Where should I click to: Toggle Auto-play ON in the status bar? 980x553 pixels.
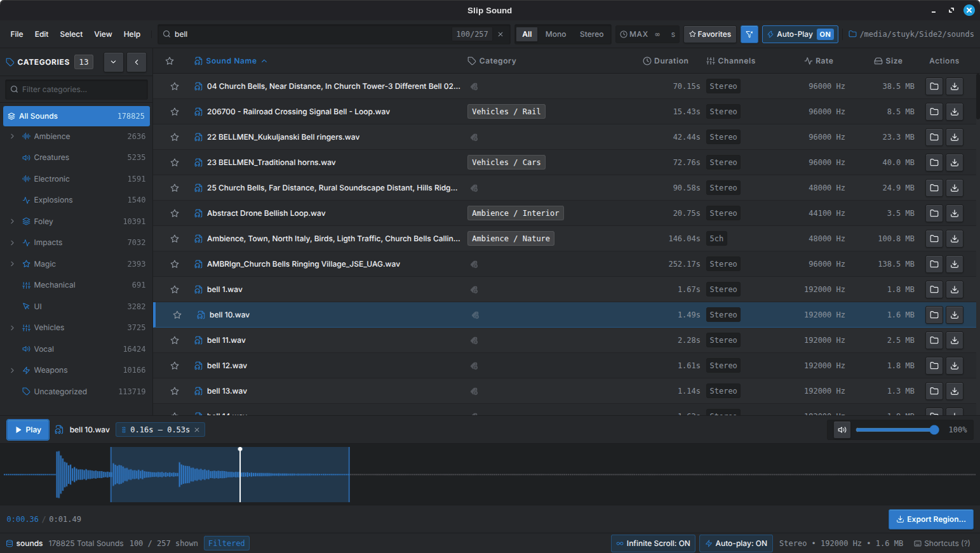736,543
